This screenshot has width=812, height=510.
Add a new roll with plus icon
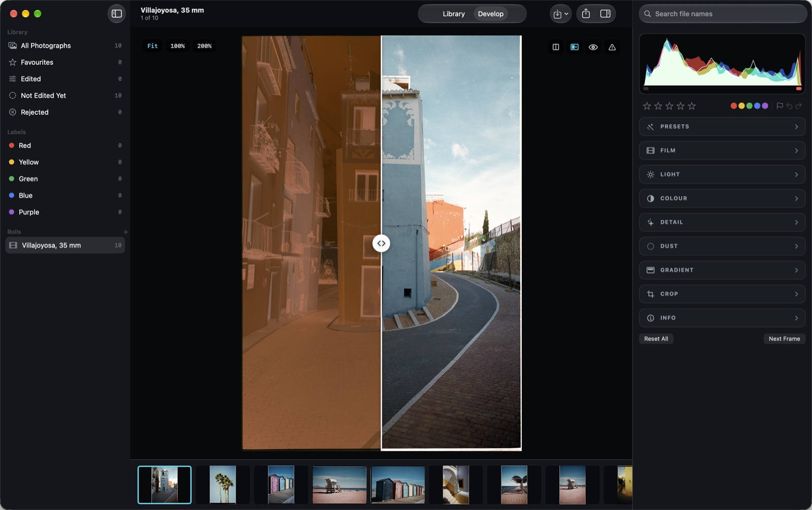126,232
